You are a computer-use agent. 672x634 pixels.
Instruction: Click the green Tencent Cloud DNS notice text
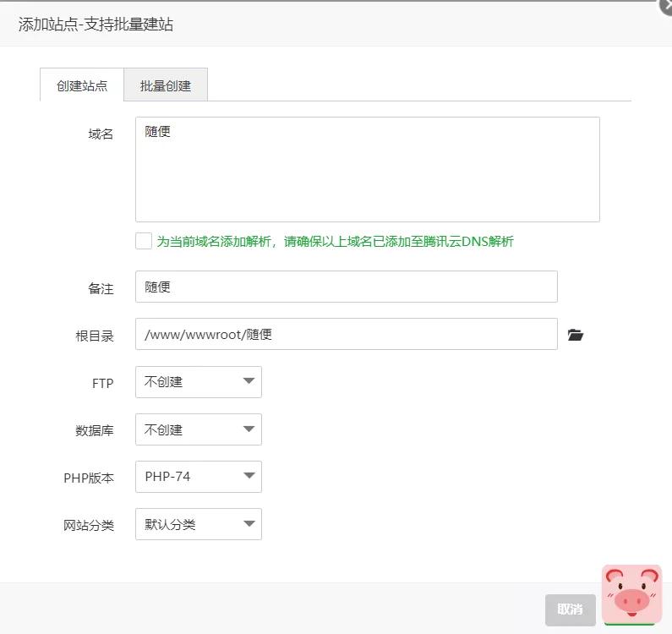click(335, 241)
